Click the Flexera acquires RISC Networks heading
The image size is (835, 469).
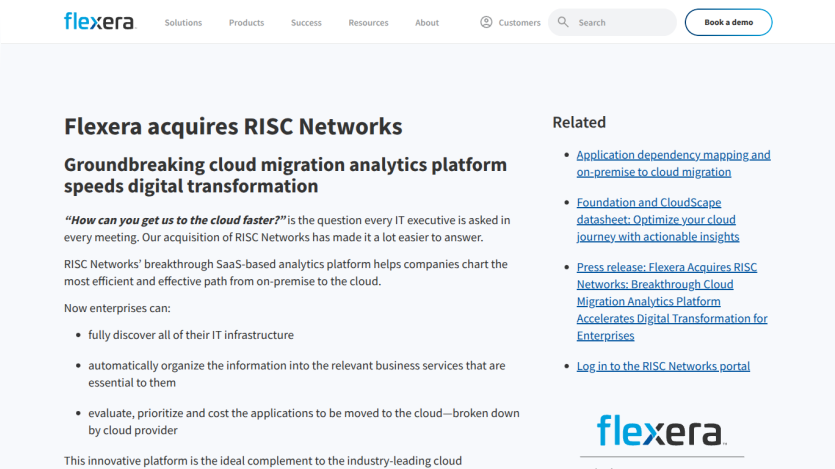(x=233, y=127)
